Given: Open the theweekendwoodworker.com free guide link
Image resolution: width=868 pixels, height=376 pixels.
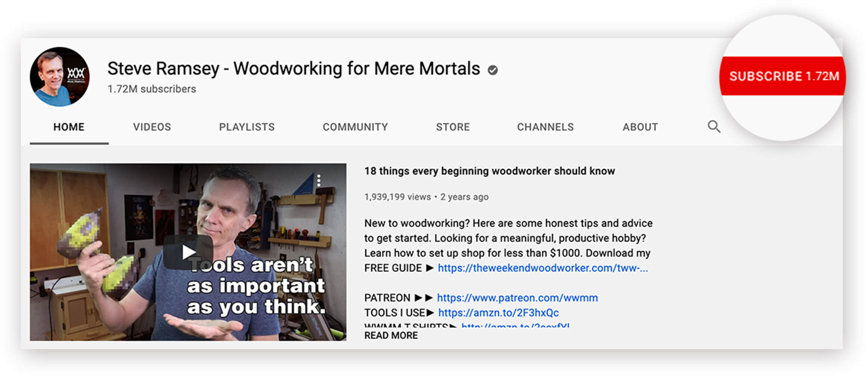Looking at the screenshot, I should pos(543,268).
